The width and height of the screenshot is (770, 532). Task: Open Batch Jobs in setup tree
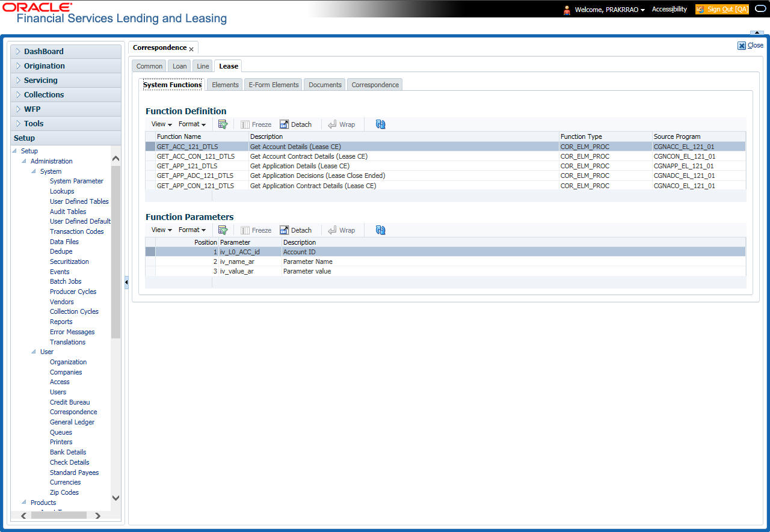coord(66,281)
